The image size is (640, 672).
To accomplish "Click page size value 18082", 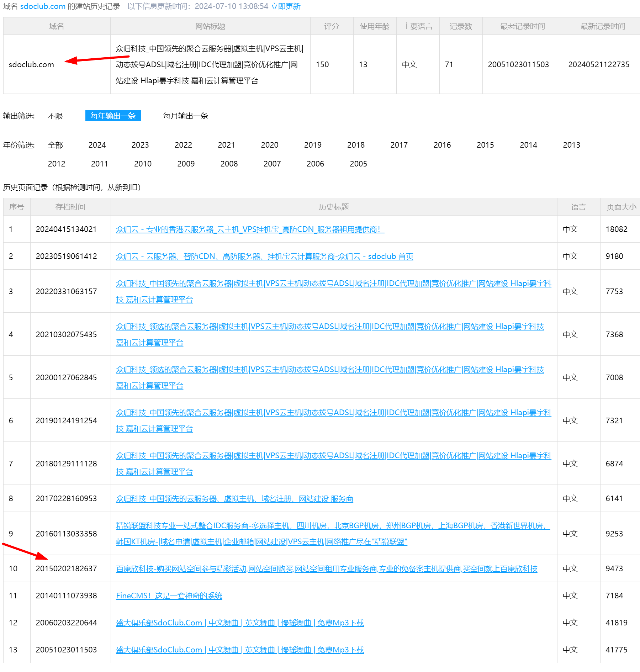I will 617,229.
